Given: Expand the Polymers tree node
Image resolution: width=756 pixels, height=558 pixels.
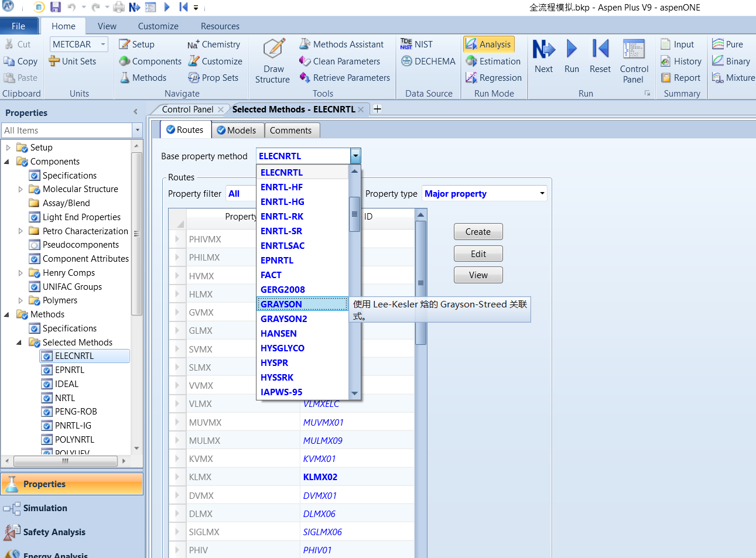Looking at the screenshot, I should pos(20,300).
